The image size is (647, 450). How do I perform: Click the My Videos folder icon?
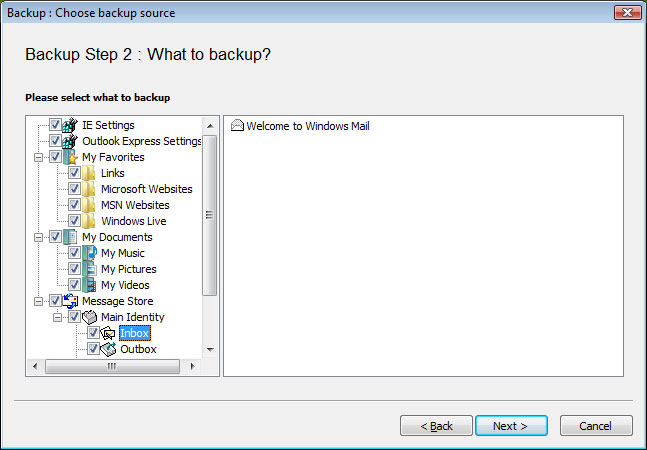pyautogui.click(x=89, y=285)
